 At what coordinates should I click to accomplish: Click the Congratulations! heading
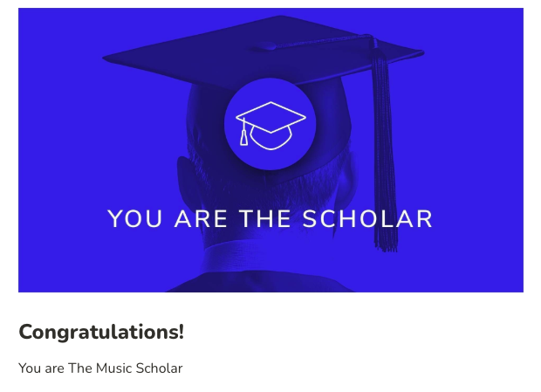click(x=101, y=332)
